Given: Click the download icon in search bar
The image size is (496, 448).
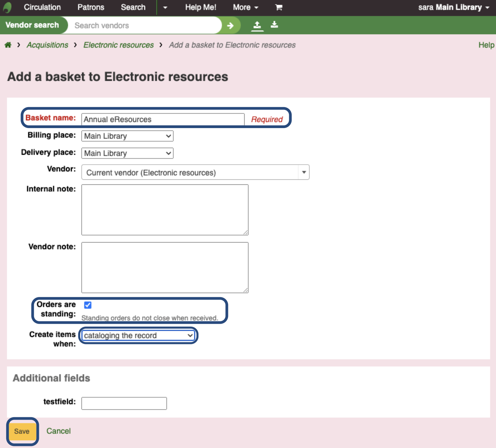Looking at the screenshot, I should coord(274,25).
